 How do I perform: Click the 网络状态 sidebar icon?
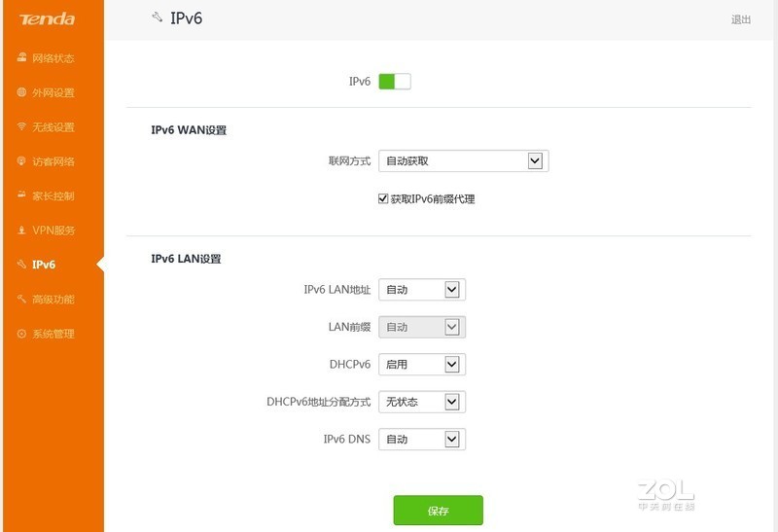click(x=21, y=57)
